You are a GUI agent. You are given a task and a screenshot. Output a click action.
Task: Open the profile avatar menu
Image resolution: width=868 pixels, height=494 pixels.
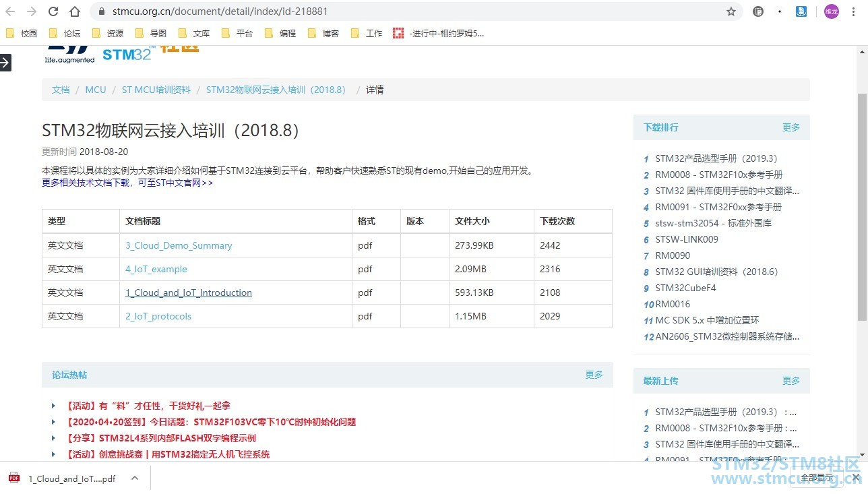(832, 11)
